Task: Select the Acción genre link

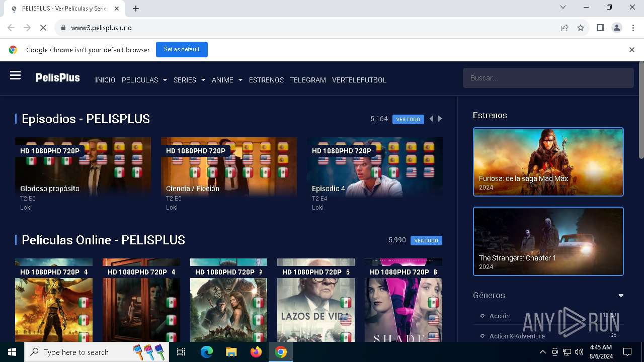Action: coord(500,316)
